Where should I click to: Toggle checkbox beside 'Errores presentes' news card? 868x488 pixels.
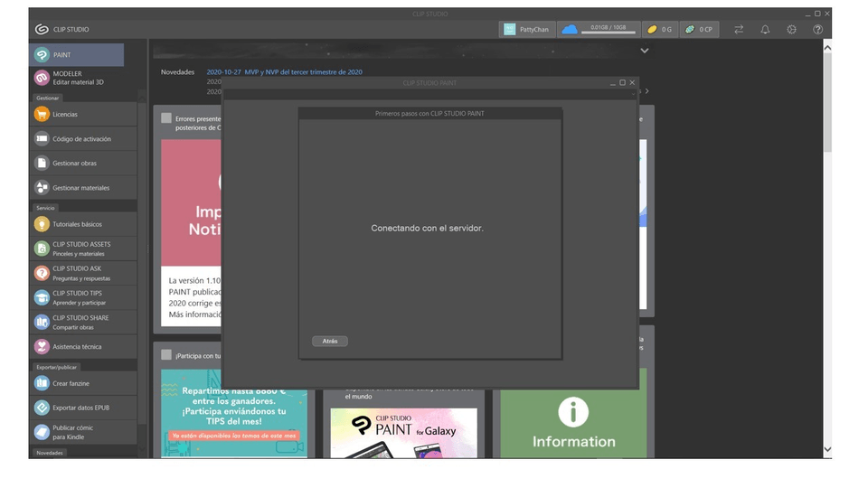point(166,118)
